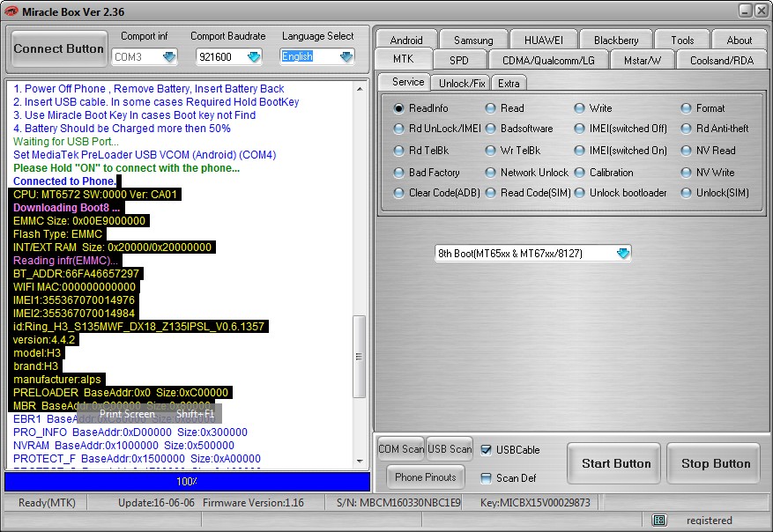Click the 100% blue progress bar

pyautogui.click(x=188, y=481)
